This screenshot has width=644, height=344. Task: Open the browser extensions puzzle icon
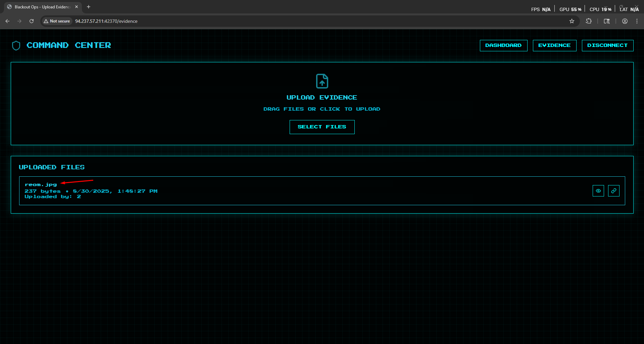click(589, 21)
